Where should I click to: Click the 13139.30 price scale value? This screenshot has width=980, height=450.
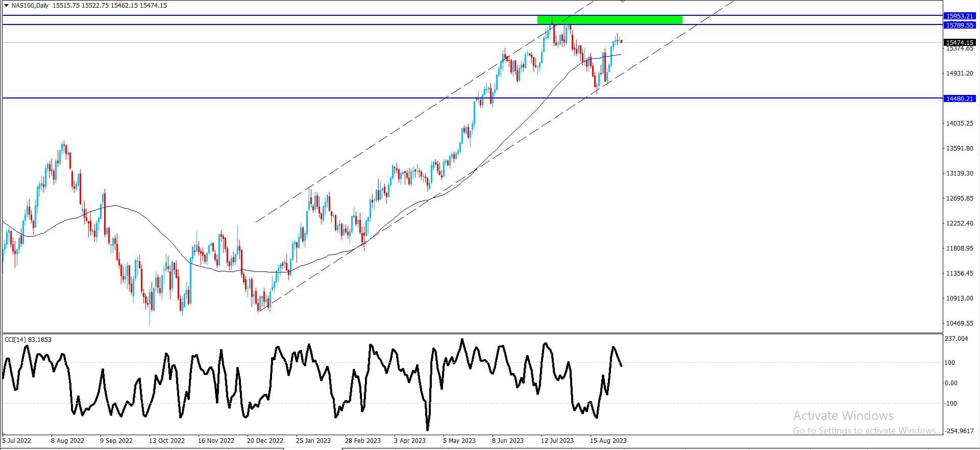pyautogui.click(x=960, y=173)
